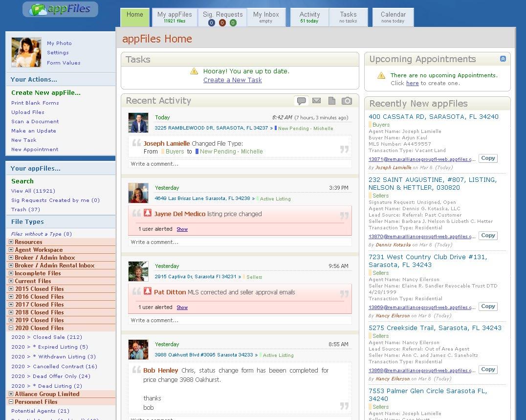Image resolution: width=526 pixels, height=420 pixels.
Task: Open Form Values link
Action: click(x=64, y=63)
